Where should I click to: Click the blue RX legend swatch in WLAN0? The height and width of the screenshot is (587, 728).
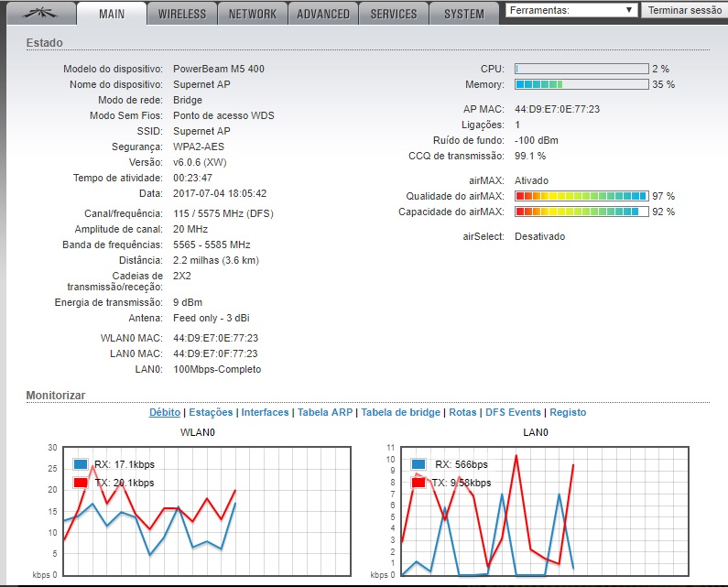tap(80, 464)
